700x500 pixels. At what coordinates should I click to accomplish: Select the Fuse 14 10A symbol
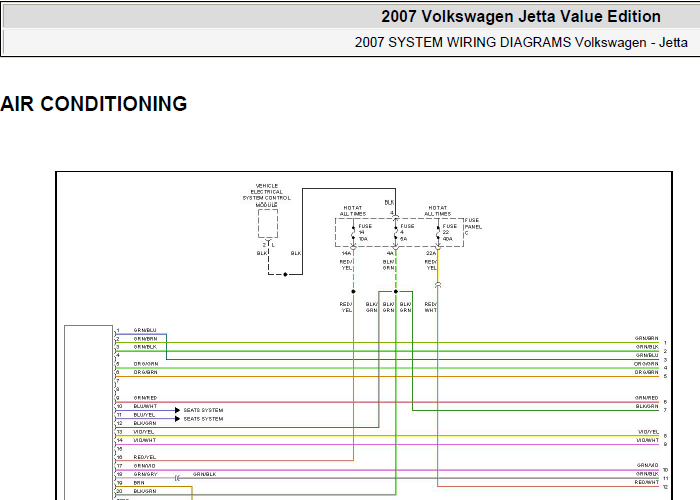[352, 234]
